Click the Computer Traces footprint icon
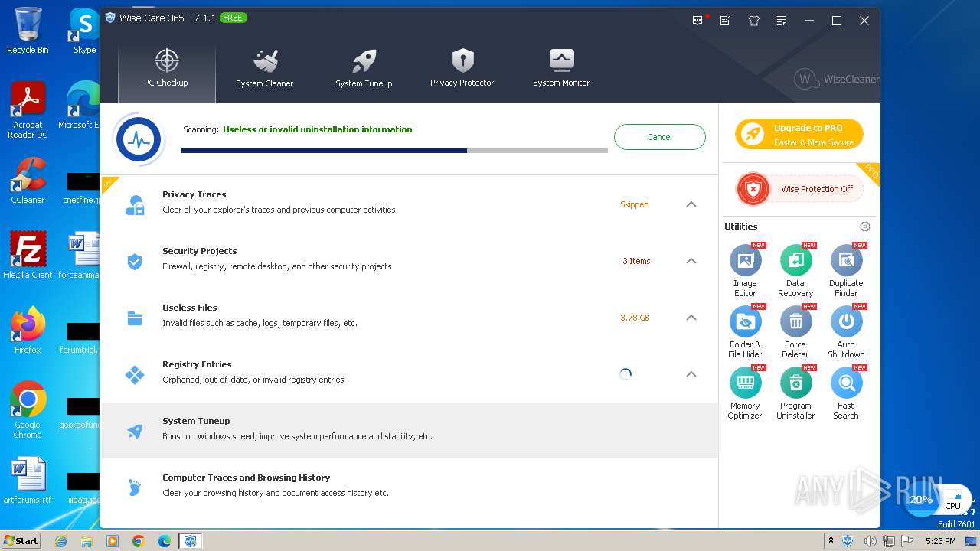 [x=135, y=488]
